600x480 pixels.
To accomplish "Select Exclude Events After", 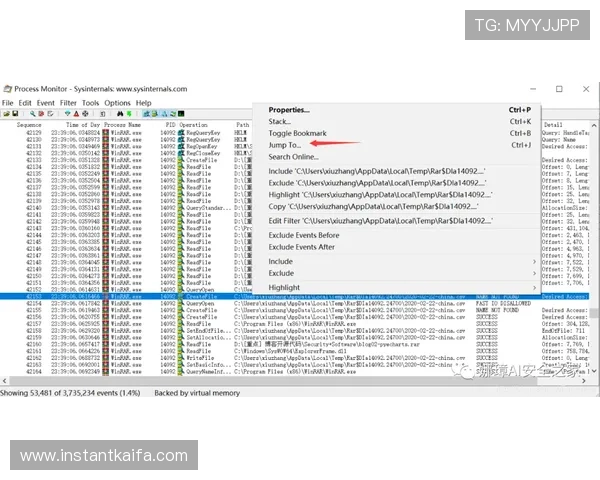I will pyautogui.click(x=396, y=247).
